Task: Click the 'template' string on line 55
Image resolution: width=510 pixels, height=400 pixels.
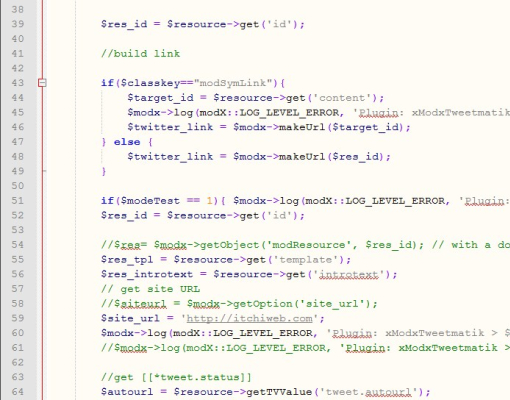Action: (x=306, y=260)
